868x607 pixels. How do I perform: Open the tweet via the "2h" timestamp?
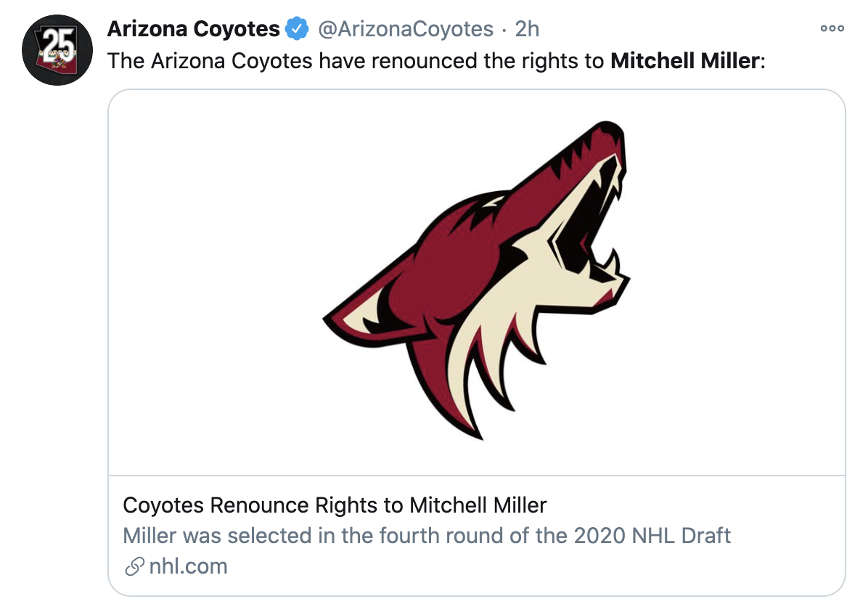[527, 29]
